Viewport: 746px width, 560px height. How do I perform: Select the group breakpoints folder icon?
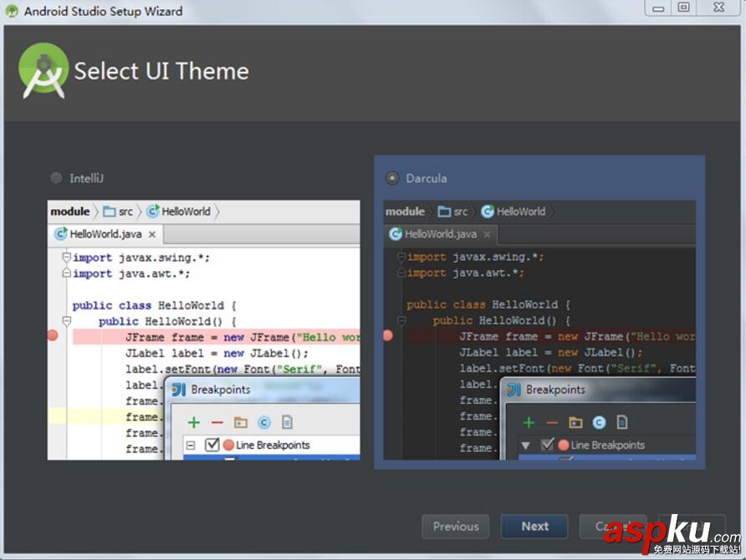pos(241,421)
